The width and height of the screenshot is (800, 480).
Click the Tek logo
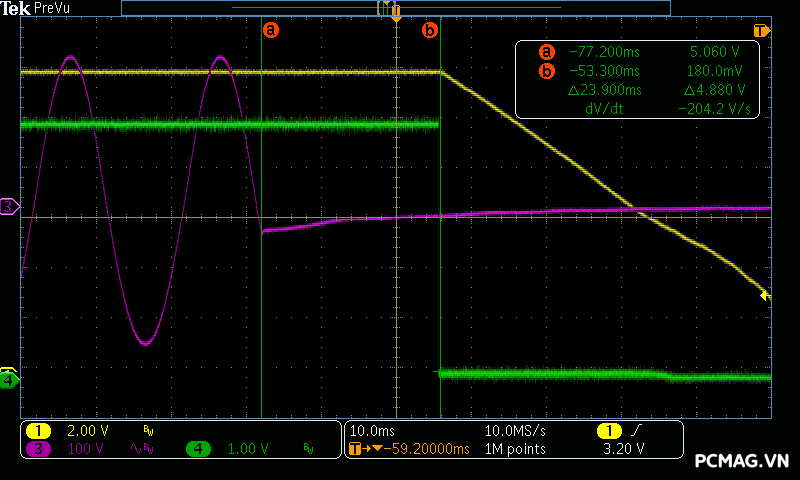[x=15, y=8]
